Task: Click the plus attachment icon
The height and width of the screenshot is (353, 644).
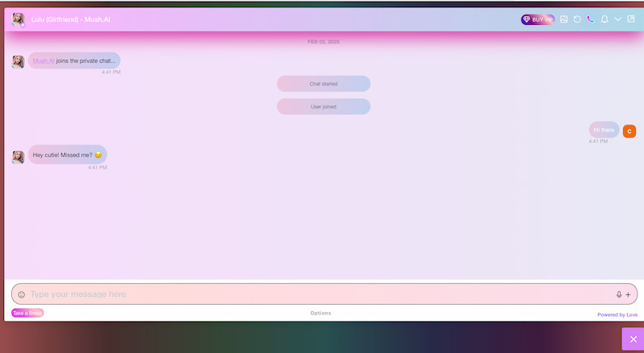Action: pyautogui.click(x=628, y=294)
